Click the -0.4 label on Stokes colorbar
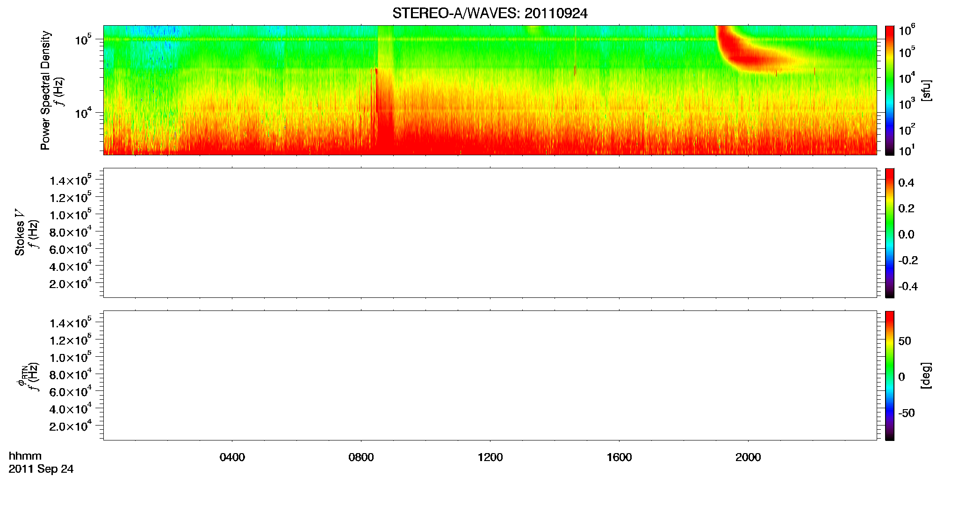 908,286
